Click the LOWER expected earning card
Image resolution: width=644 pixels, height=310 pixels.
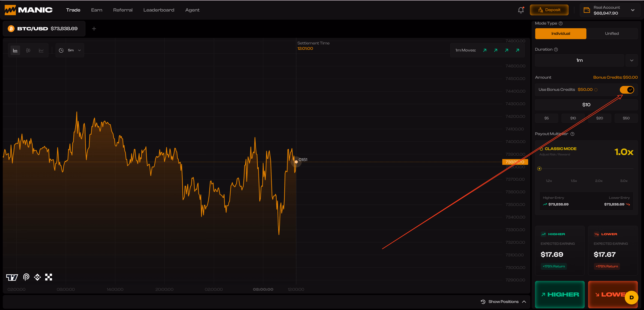(613, 251)
